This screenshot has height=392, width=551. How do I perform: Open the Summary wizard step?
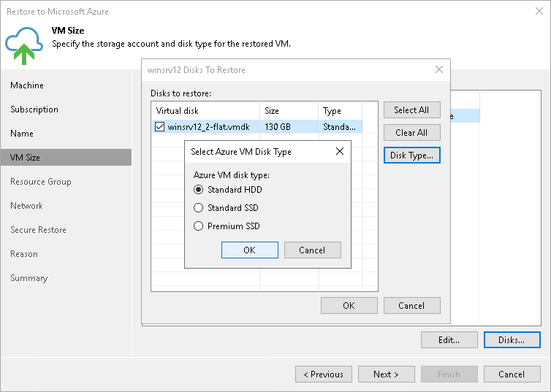point(28,278)
